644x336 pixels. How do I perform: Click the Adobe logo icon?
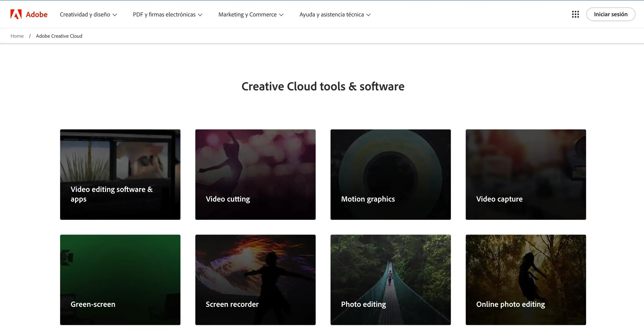click(x=16, y=14)
